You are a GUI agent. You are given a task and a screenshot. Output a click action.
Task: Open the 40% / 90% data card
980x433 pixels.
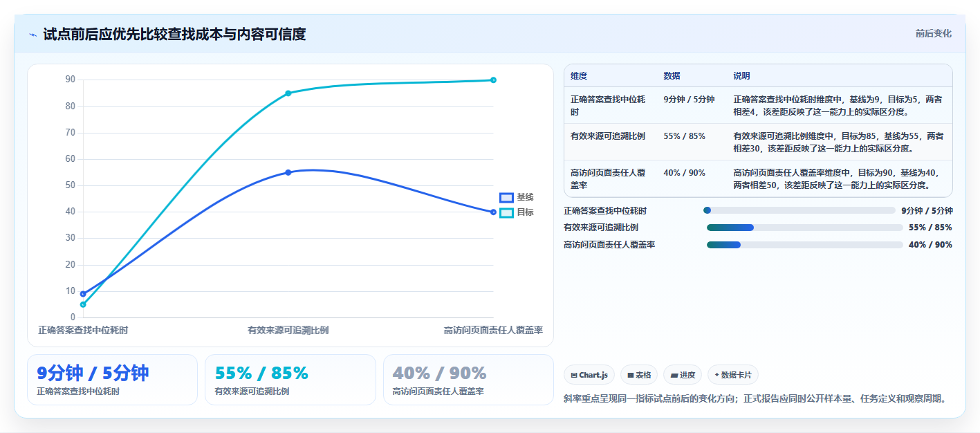tap(468, 380)
